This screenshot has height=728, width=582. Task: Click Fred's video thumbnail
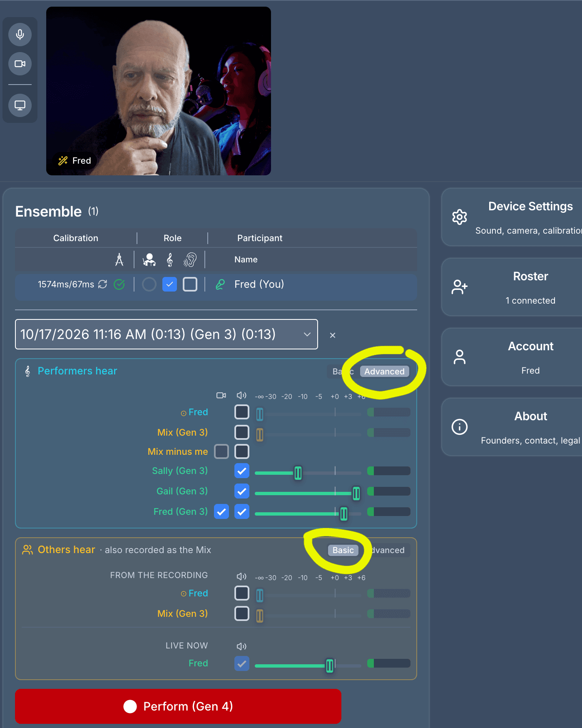pos(159,91)
